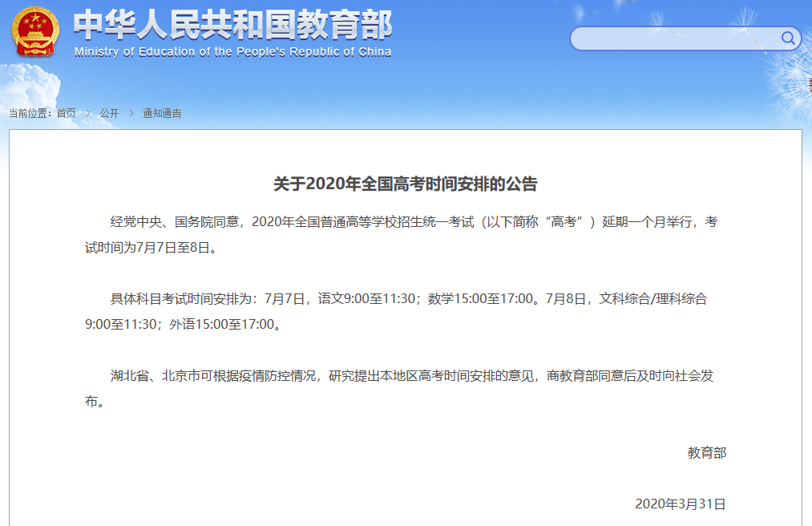Image resolution: width=812 pixels, height=526 pixels.
Task: Click the 中华人民共和国教育部 site title
Action: pos(232,26)
